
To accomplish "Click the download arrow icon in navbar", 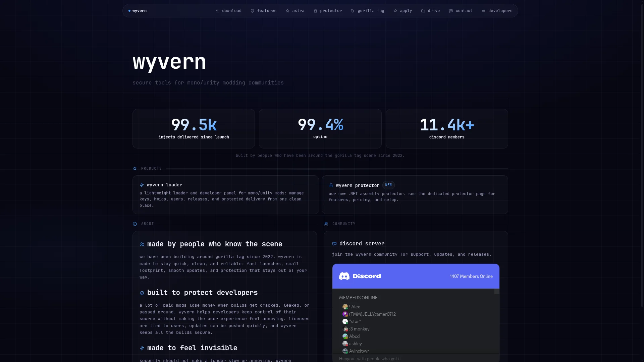I will (217, 11).
